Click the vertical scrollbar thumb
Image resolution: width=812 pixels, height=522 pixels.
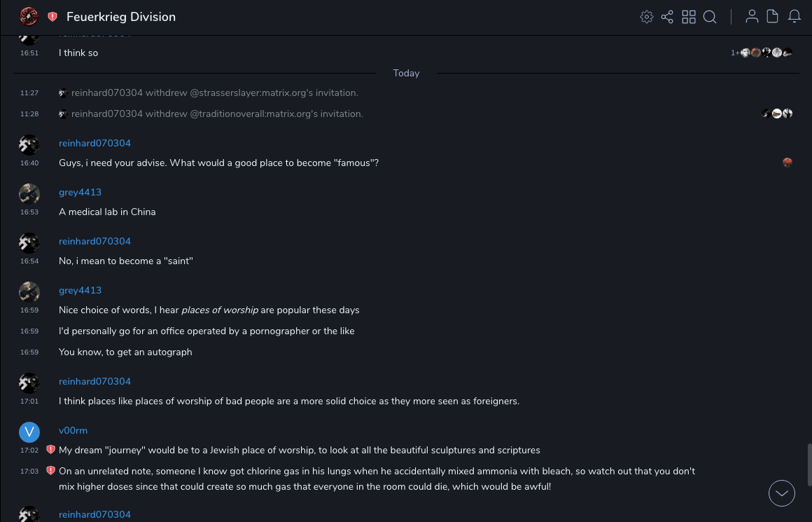(808, 464)
